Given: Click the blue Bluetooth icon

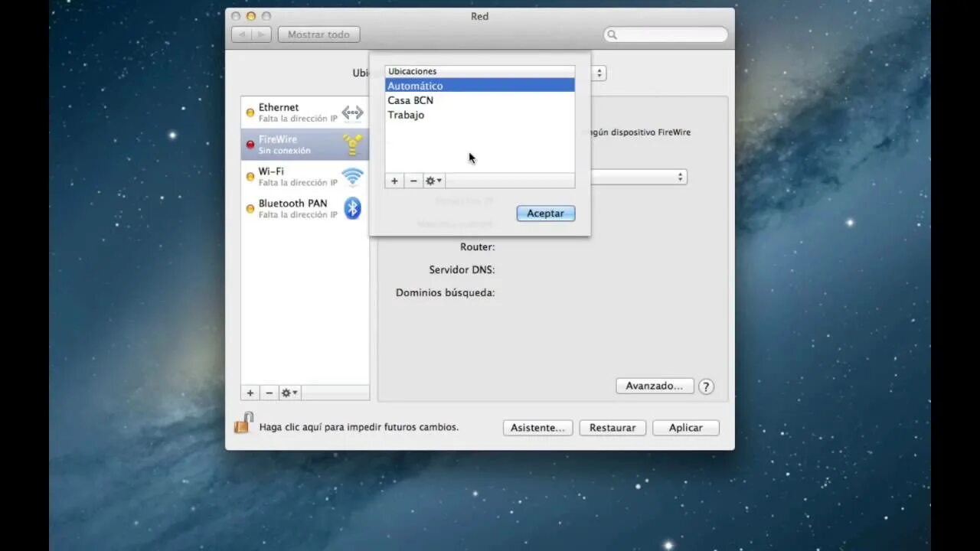Looking at the screenshot, I should click(352, 208).
